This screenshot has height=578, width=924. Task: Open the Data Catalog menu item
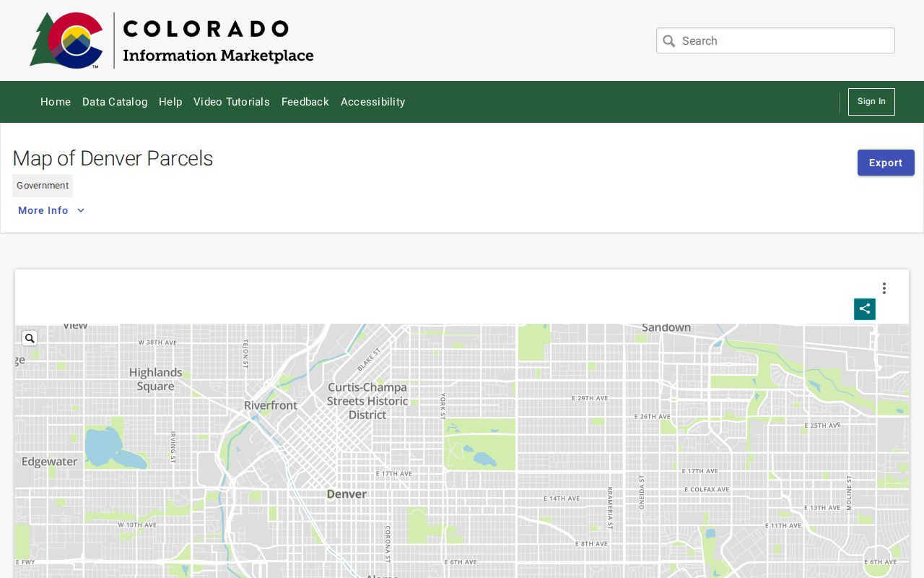click(115, 102)
